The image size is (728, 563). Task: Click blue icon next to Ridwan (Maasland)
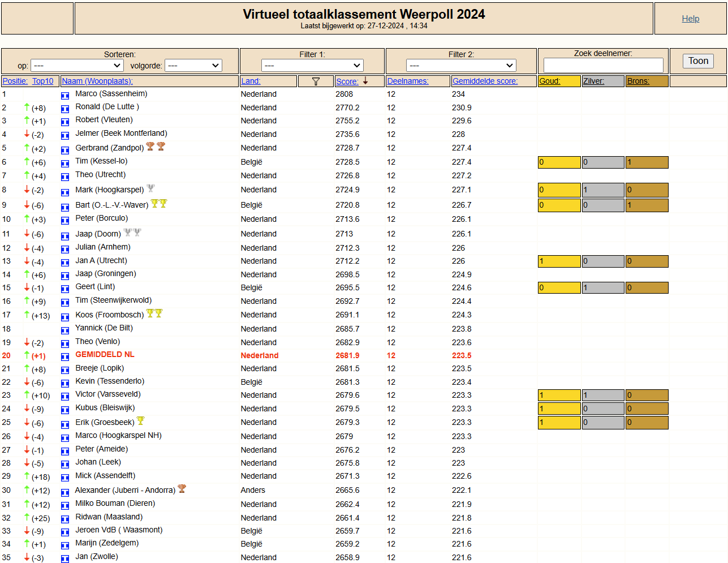[x=65, y=519]
